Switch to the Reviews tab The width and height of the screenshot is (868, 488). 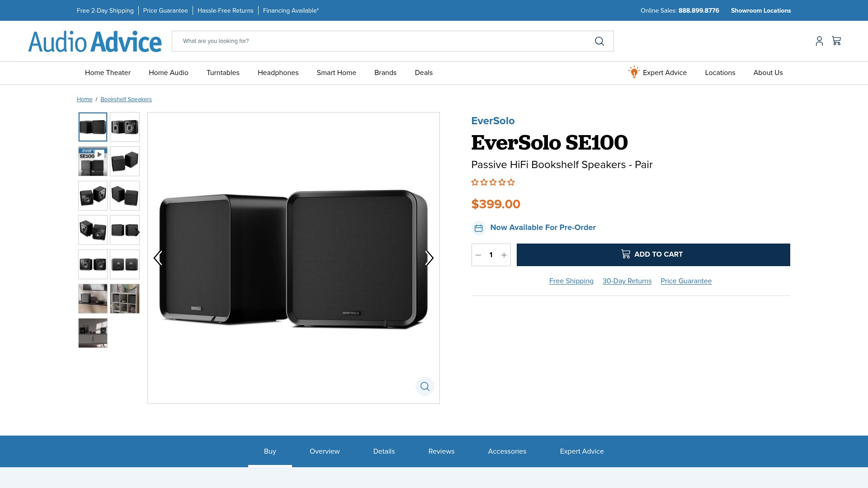(441, 451)
